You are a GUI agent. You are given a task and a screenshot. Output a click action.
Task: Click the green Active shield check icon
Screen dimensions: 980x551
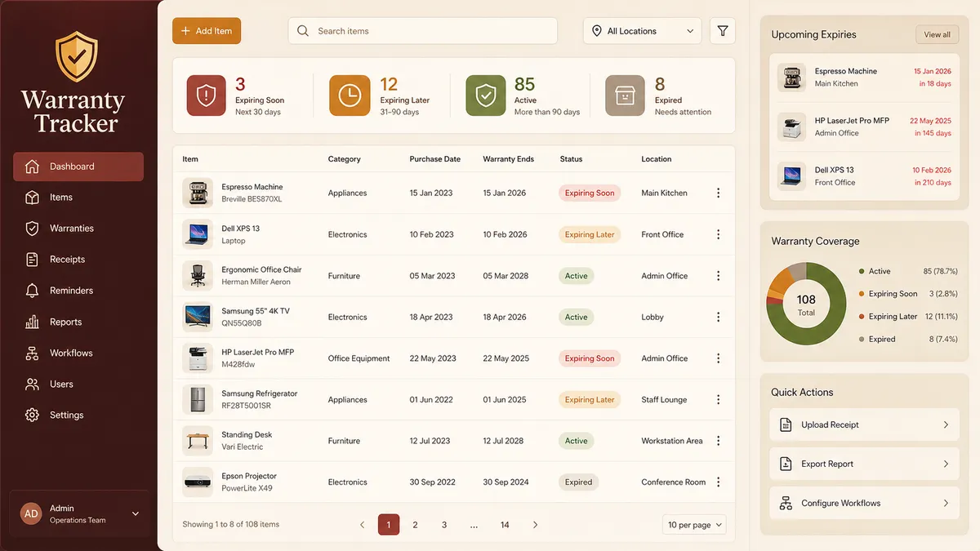pos(486,96)
